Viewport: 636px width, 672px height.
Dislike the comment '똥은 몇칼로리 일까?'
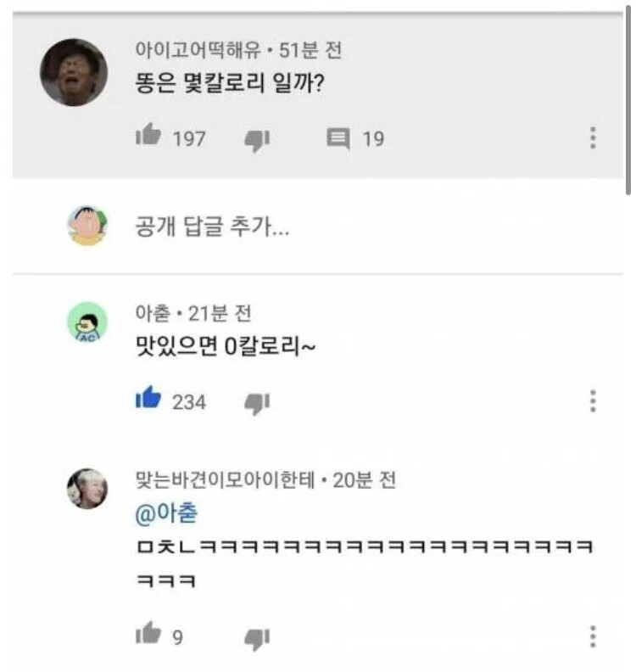coord(256,138)
